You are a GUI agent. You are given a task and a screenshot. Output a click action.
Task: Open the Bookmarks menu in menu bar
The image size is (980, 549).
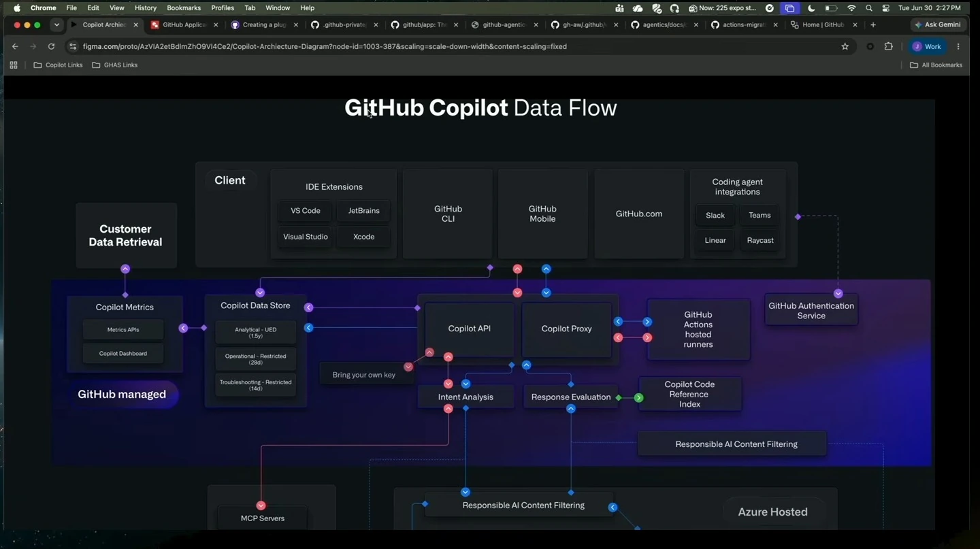pos(184,8)
